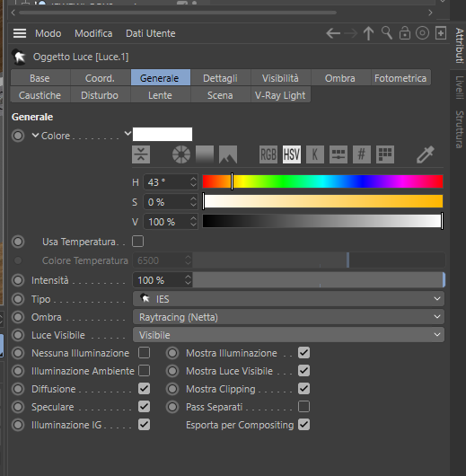Open the V-Ray Light tab
The width and height of the screenshot is (466, 476).
pyautogui.click(x=280, y=95)
